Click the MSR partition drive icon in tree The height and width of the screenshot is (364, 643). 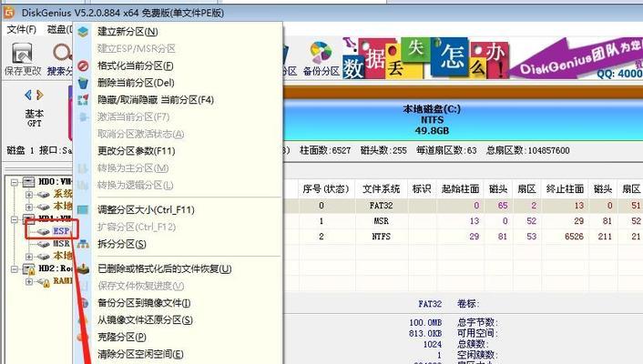(x=43, y=244)
